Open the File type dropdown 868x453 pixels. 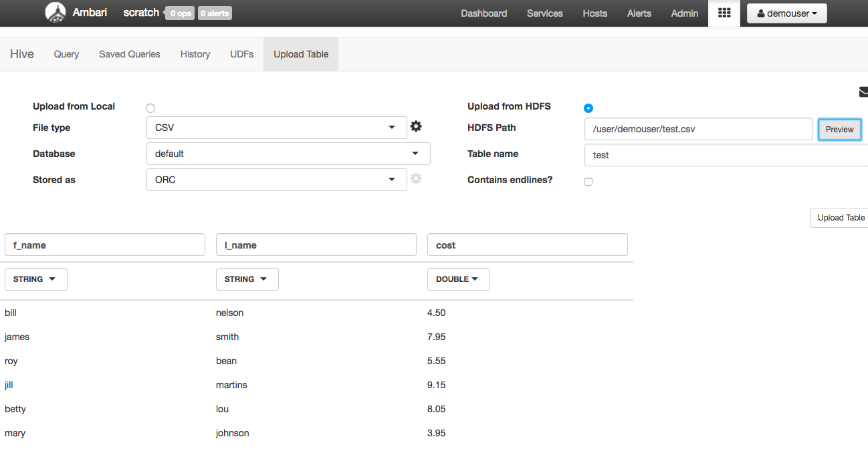(x=276, y=127)
